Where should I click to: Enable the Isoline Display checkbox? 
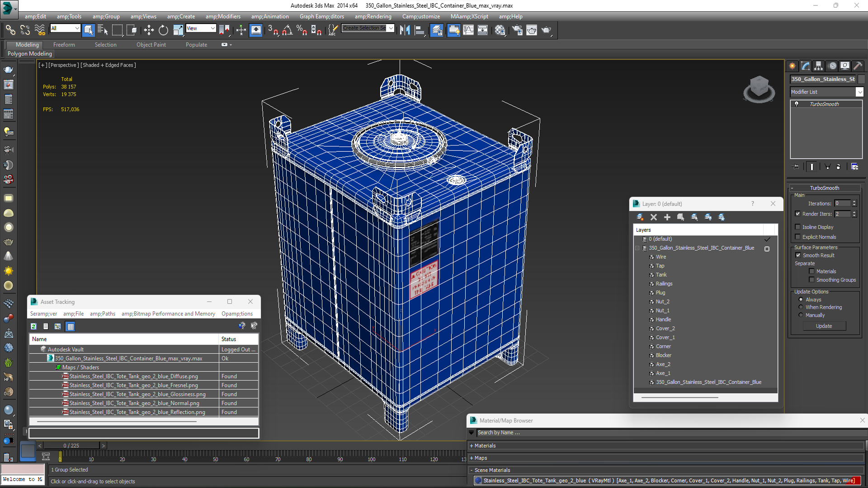(x=798, y=227)
